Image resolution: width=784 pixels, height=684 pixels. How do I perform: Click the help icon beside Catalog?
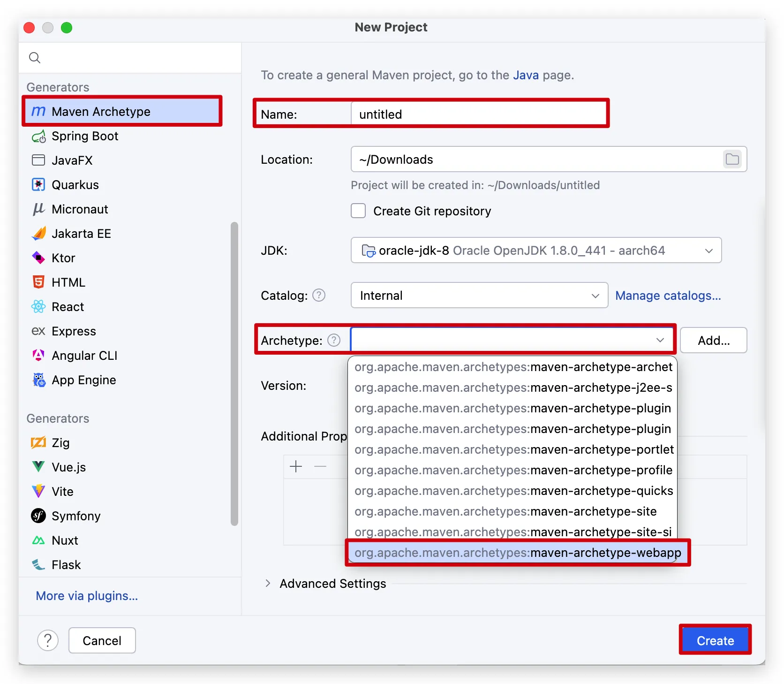click(319, 295)
